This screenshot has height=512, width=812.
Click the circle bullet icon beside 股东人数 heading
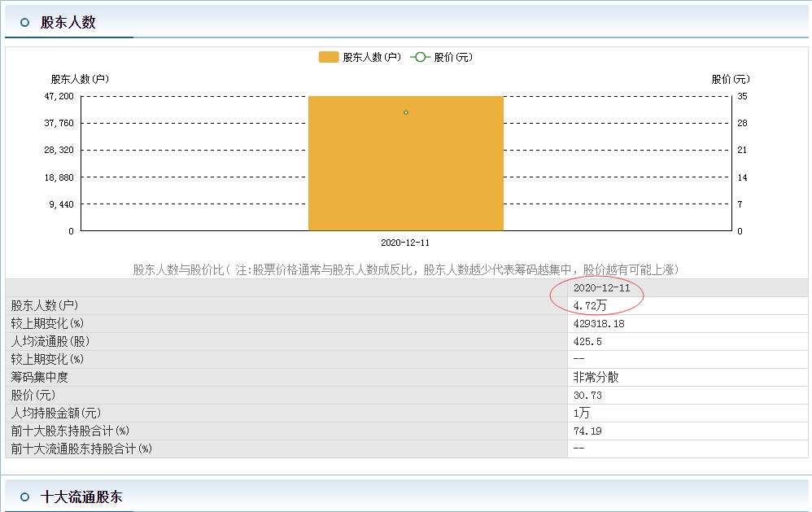24,23
